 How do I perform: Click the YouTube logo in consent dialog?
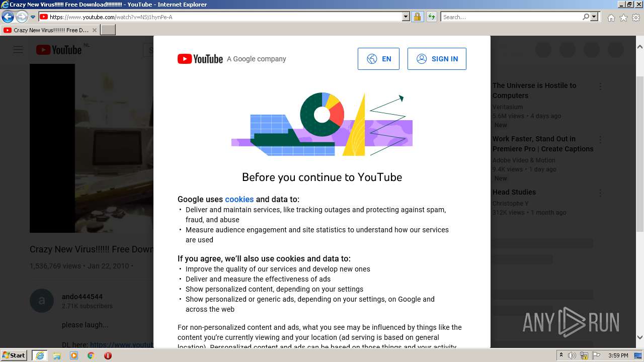click(200, 59)
